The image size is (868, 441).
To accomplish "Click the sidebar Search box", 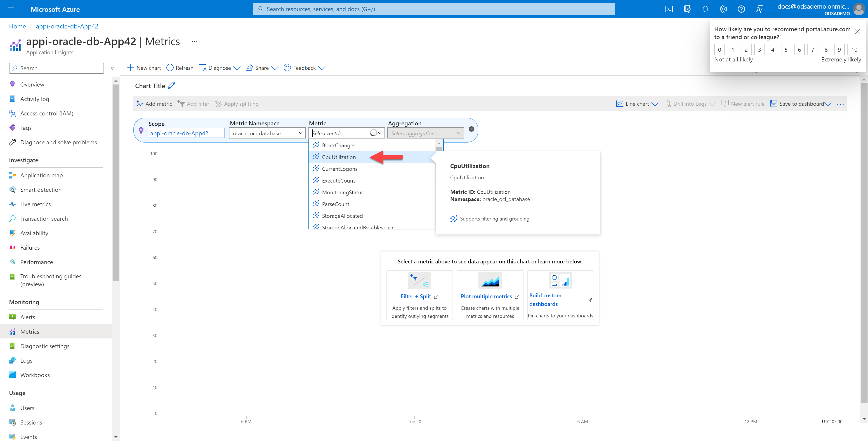I will 56,68.
